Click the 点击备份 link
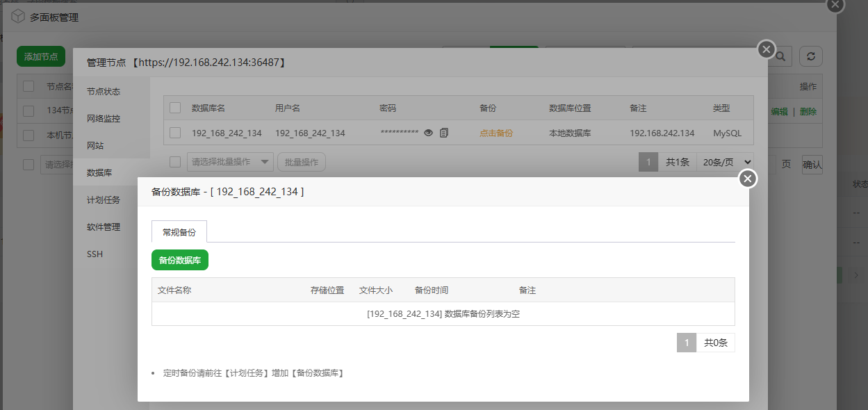This screenshot has height=410, width=868. coord(496,133)
